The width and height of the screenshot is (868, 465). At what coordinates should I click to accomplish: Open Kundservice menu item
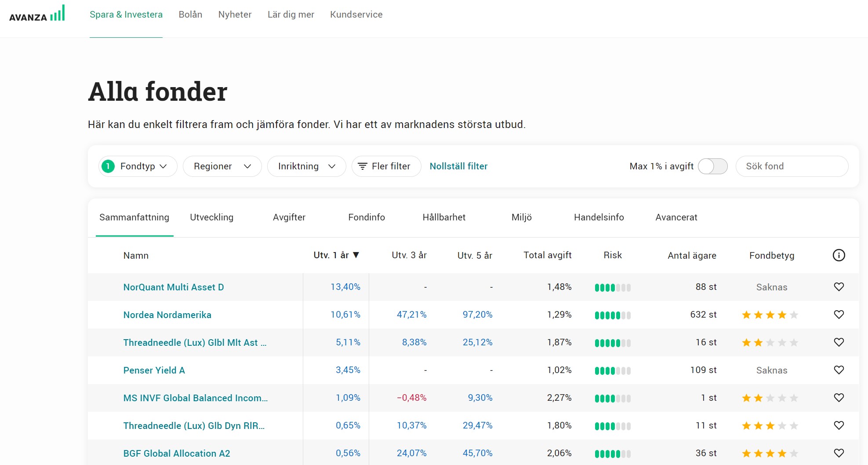pyautogui.click(x=356, y=15)
